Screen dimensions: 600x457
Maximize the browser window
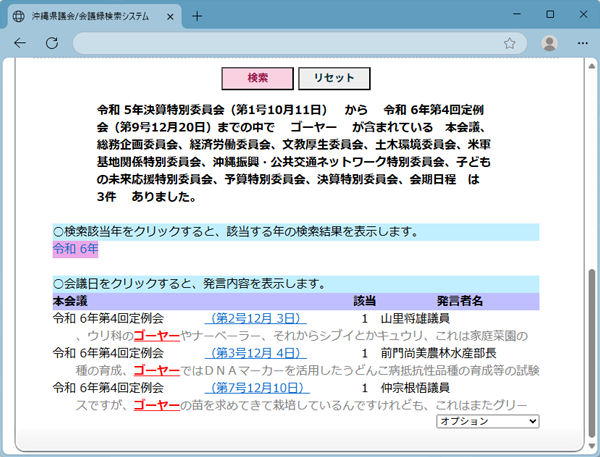[x=550, y=14]
